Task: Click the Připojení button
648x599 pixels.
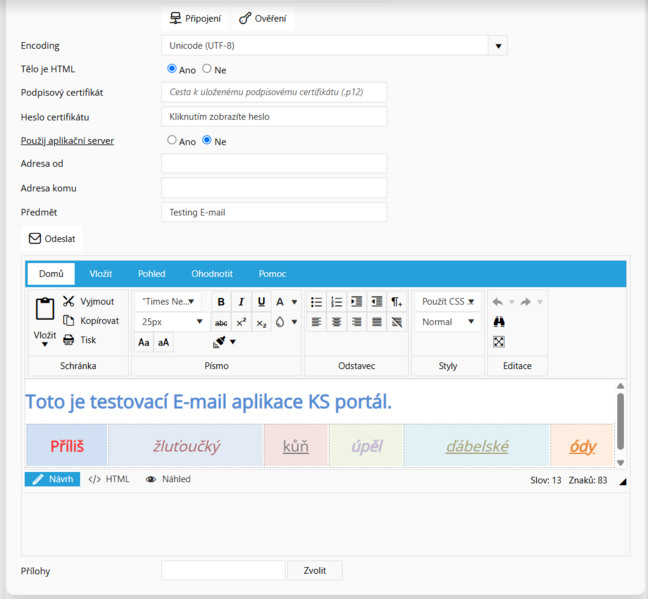Action: [x=195, y=19]
